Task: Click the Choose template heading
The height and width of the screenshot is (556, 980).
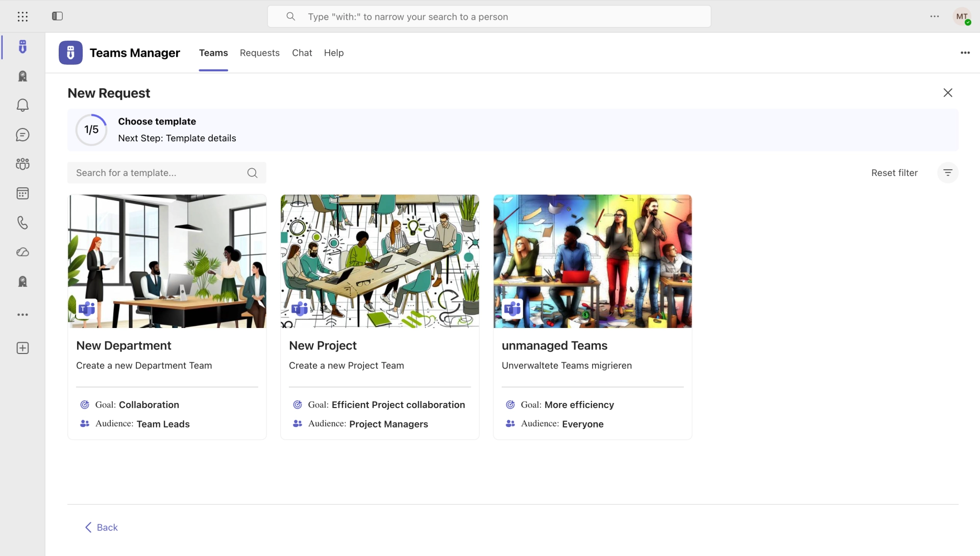Action: pos(157,121)
